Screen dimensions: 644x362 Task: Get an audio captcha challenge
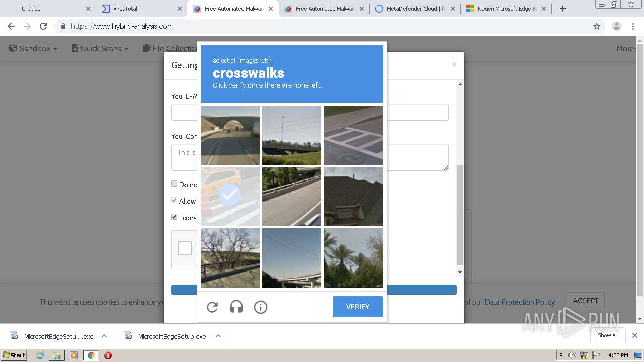(x=236, y=307)
